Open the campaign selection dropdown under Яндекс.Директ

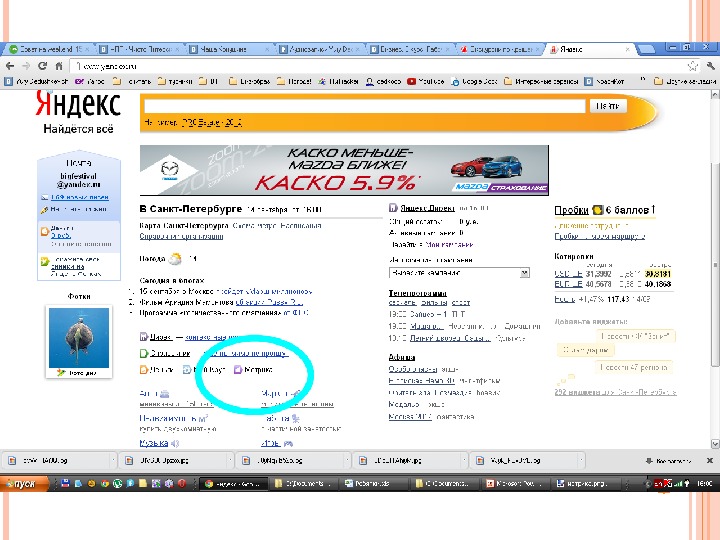pos(459,273)
